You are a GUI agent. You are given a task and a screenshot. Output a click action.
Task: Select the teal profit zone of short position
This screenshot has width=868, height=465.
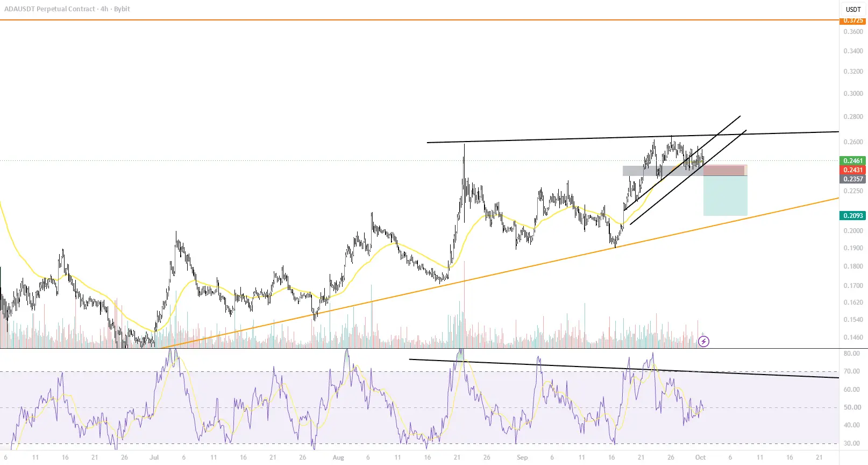click(x=725, y=195)
